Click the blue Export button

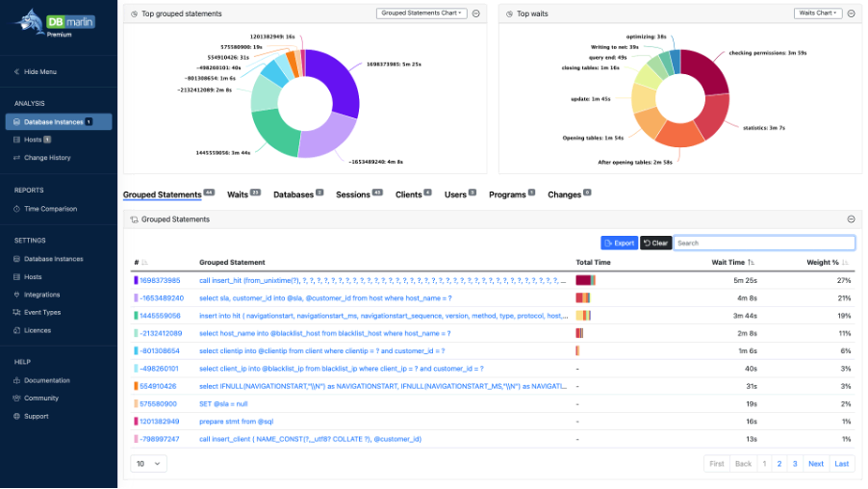[x=619, y=243]
